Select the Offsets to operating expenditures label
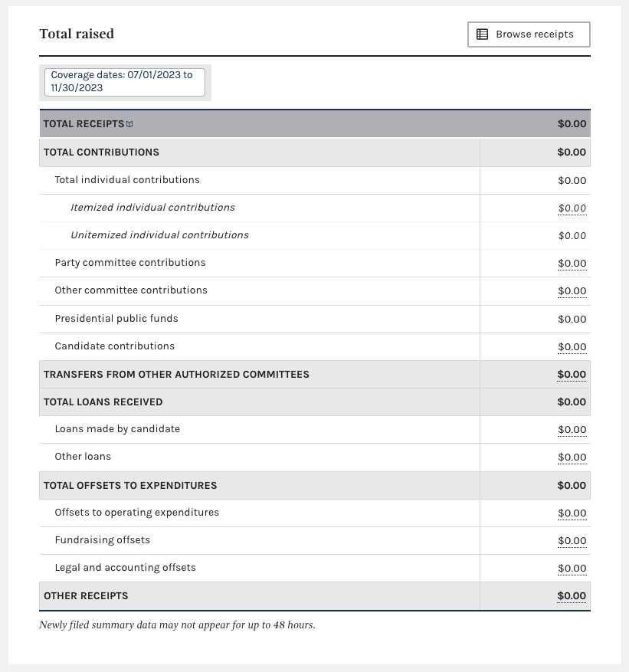The height and width of the screenshot is (672, 629). pyautogui.click(x=137, y=513)
